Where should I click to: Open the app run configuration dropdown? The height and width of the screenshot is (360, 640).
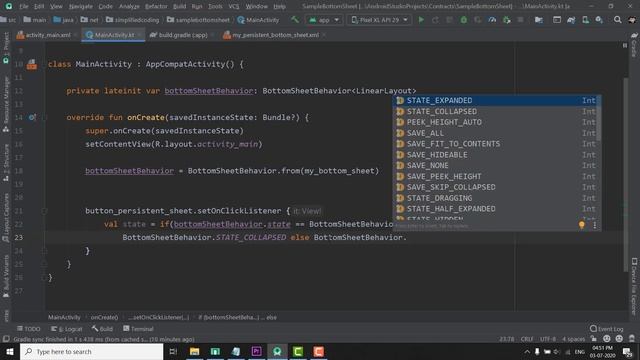pyautogui.click(x=324, y=20)
